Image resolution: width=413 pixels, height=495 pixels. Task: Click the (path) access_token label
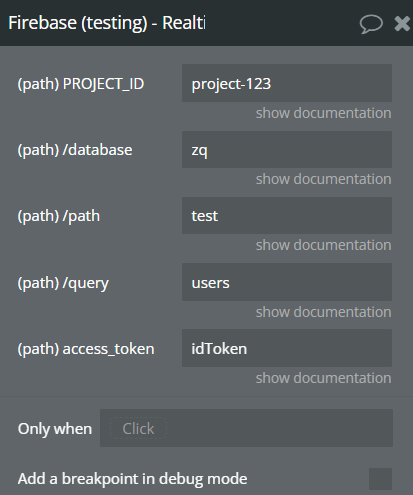(86, 349)
